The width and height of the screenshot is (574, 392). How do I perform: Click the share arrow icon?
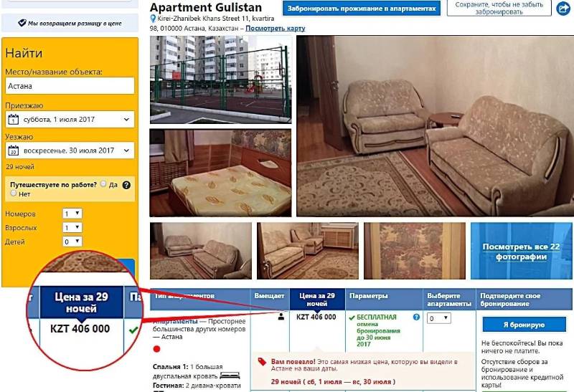point(563,9)
